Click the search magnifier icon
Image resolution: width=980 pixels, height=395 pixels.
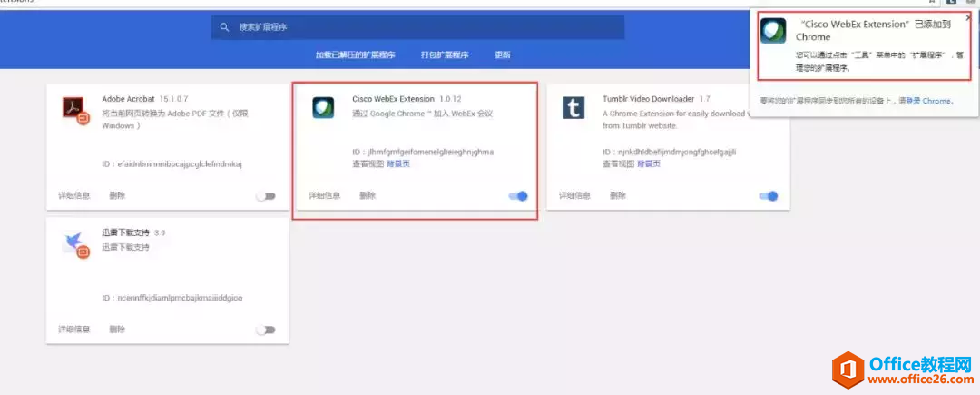tap(224, 27)
